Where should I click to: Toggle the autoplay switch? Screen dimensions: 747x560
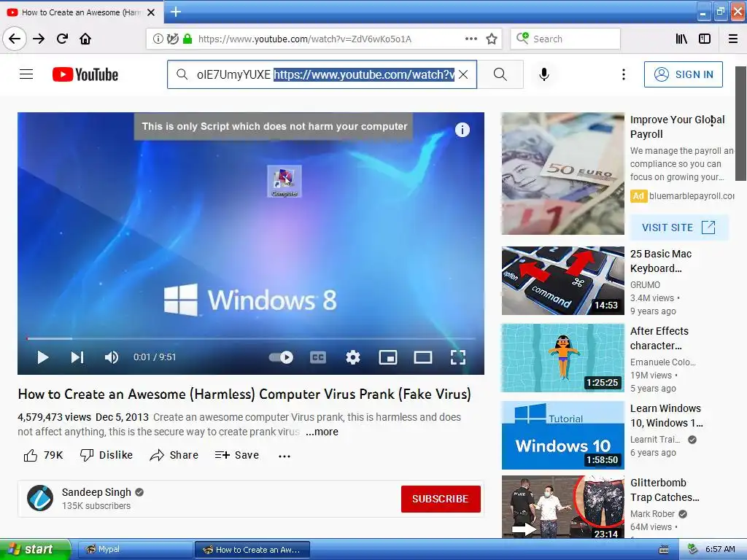[281, 357]
